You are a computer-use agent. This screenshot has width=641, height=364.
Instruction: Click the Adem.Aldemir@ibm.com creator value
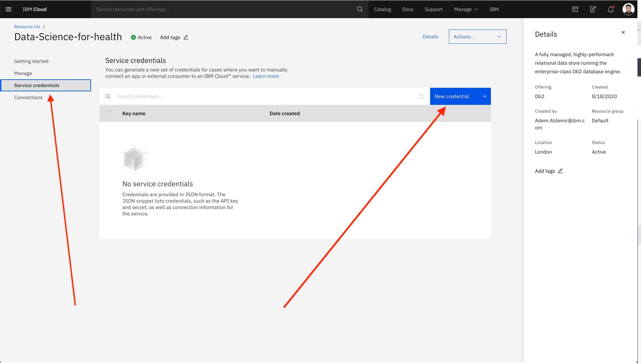(x=560, y=124)
